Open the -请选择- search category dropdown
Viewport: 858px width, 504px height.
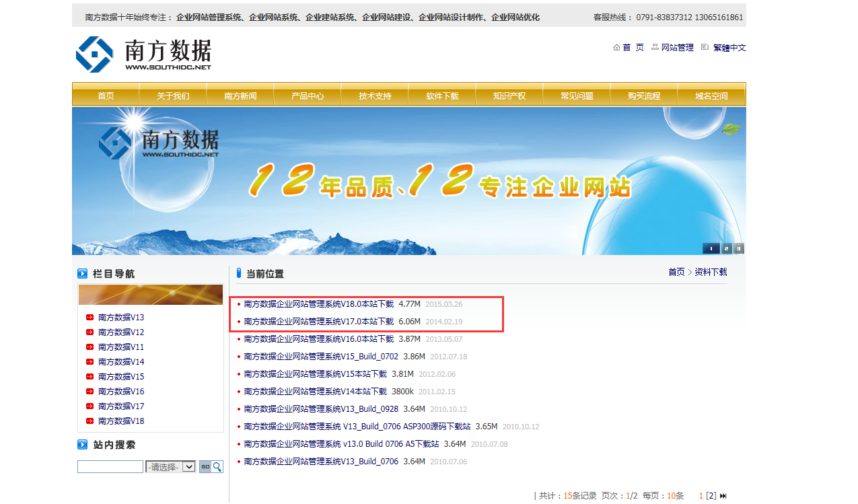click(x=171, y=466)
